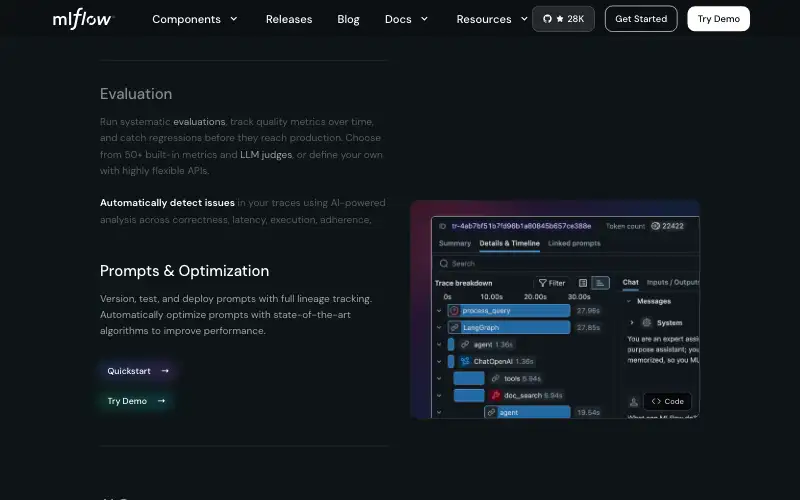This screenshot has width=800, height=500.
Task: Click the 20.00s timeline axis label
Action: click(x=535, y=296)
